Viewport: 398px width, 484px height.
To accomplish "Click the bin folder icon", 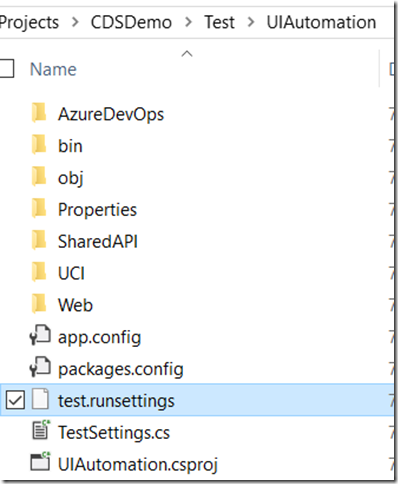I will coord(39,145).
